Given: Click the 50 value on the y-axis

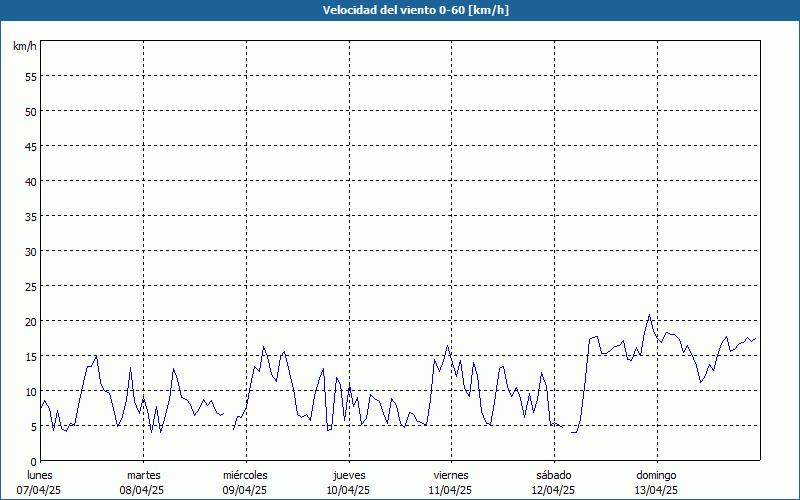Looking at the screenshot, I should (31, 112).
